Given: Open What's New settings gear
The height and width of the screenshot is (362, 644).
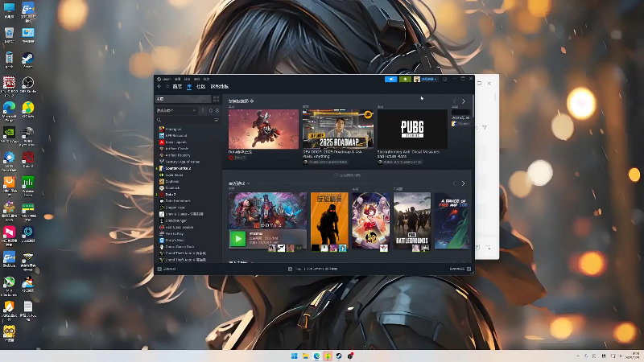Looking at the screenshot, I should (x=252, y=101).
